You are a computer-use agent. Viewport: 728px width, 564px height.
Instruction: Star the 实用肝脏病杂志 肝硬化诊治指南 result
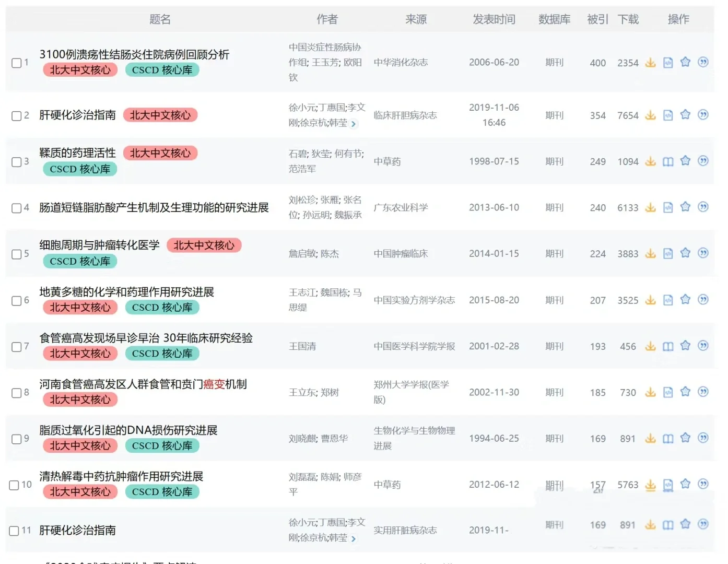point(686,524)
